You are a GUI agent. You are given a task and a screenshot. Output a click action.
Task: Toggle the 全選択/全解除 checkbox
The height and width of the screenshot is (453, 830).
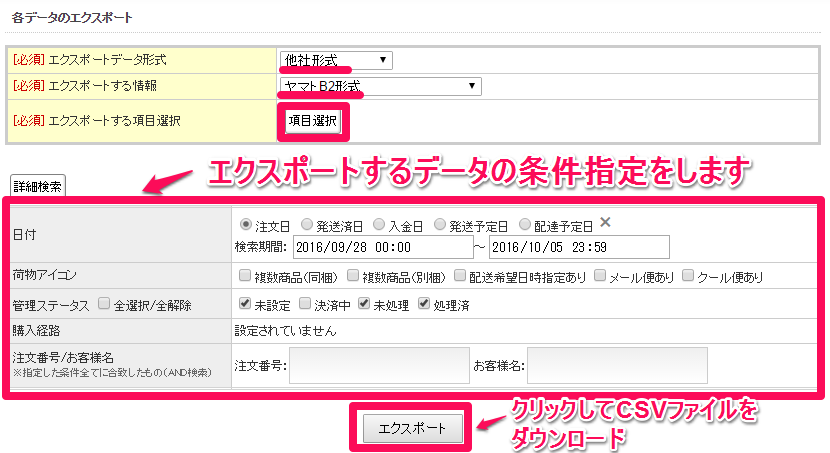(x=104, y=304)
